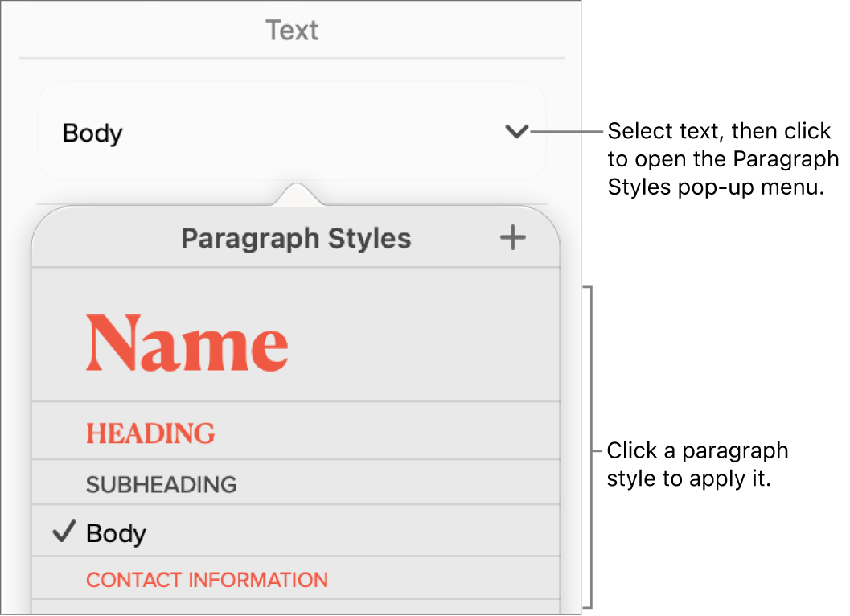Click the plus icon to add a new paragraph style
850x616 pixels.
pyautogui.click(x=512, y=237)
